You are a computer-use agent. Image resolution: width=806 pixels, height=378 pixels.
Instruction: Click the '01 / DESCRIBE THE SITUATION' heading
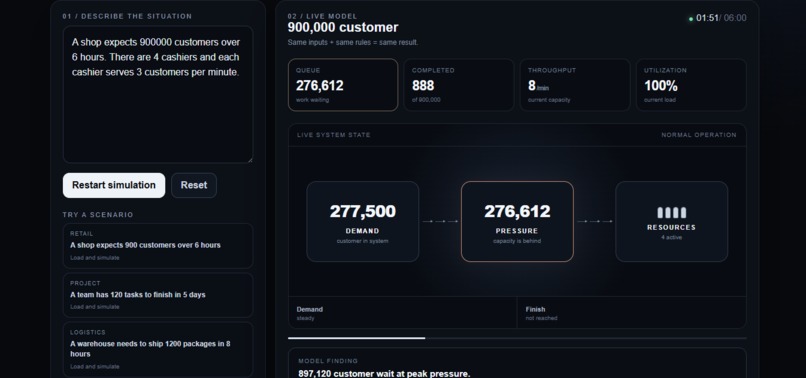127,16
